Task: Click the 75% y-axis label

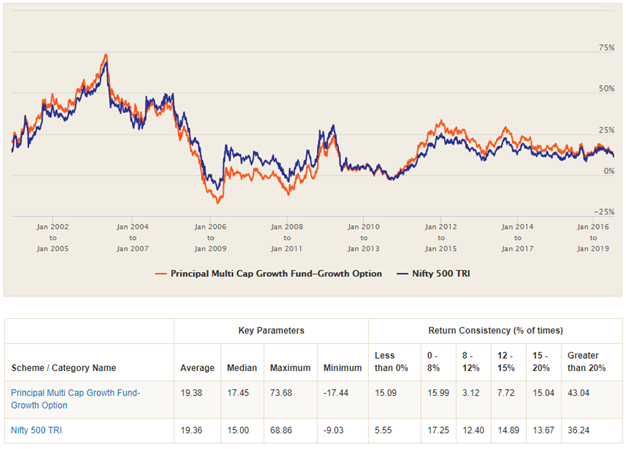Action: [x=605, y=48]
